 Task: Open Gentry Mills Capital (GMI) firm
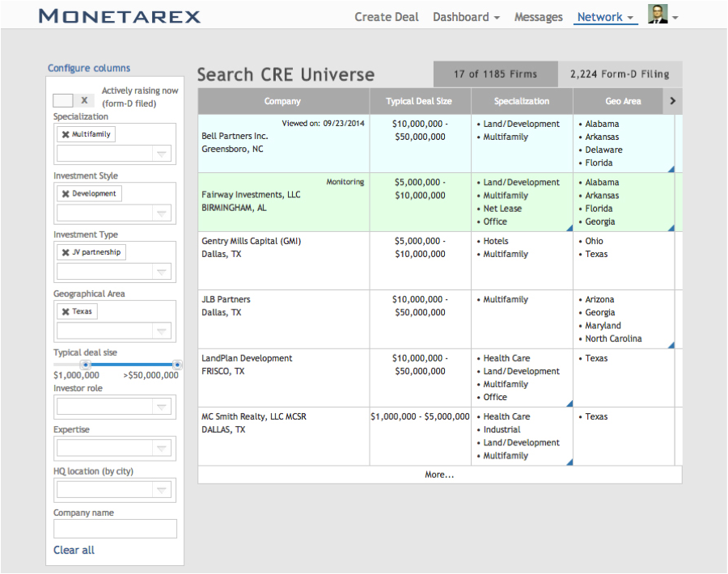(x=252, y=241)
